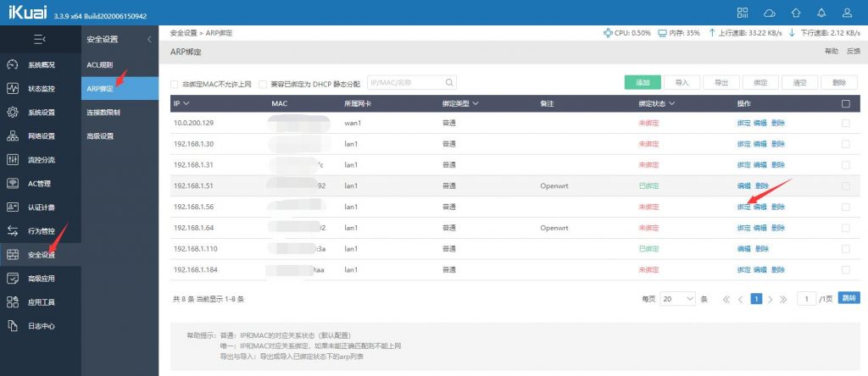Click the 跳转 page jump button

[x=849, y=298]
